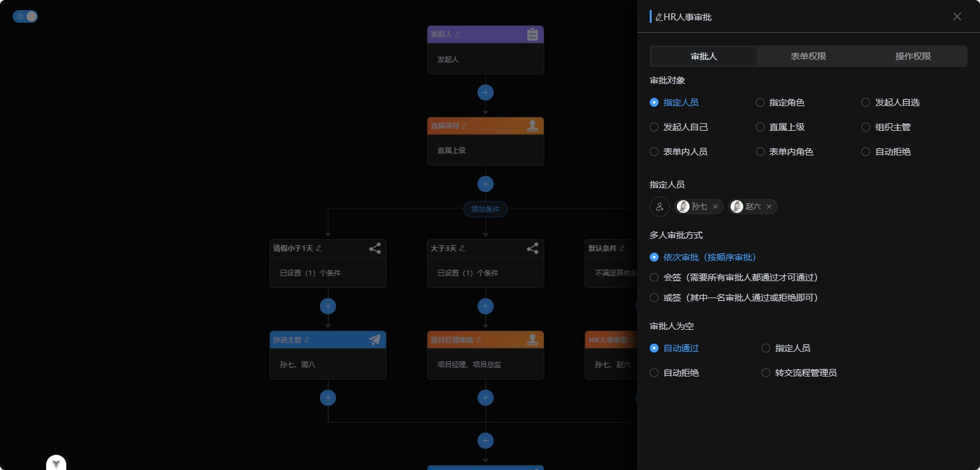
Task: Click plus button below 发起人 node
Action: point(485,92)
